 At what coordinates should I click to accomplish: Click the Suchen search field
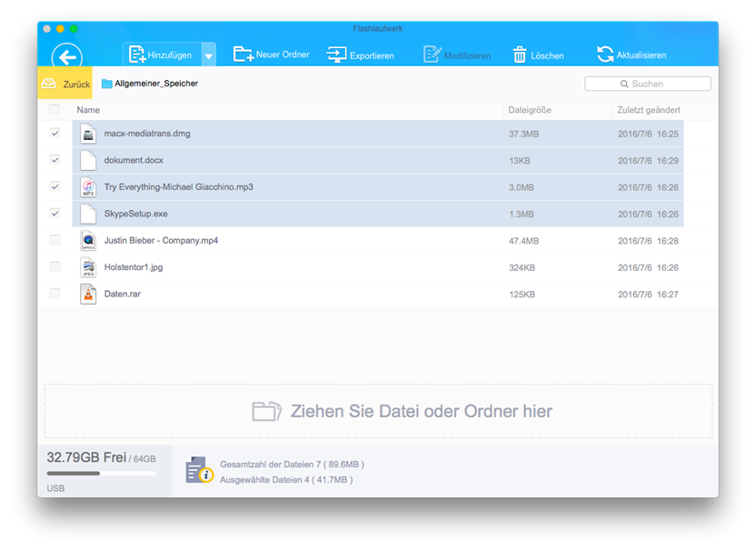648,84
